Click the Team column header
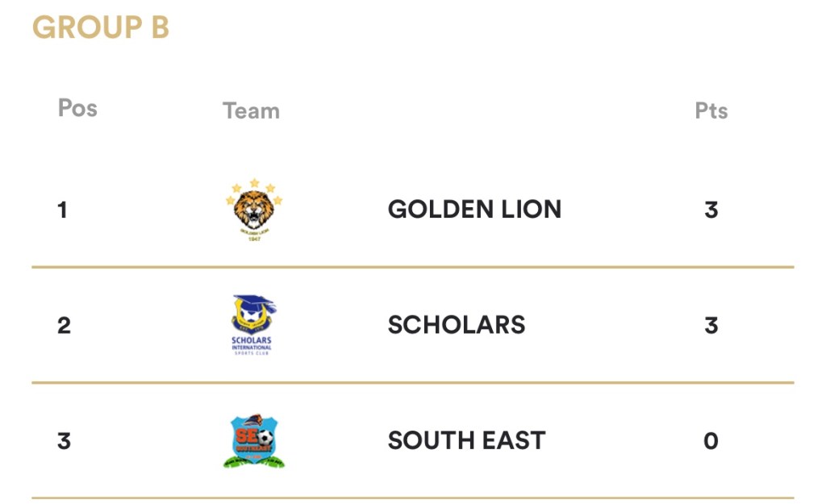The width and height of the screenshot is (826, 504). point(251,110)
